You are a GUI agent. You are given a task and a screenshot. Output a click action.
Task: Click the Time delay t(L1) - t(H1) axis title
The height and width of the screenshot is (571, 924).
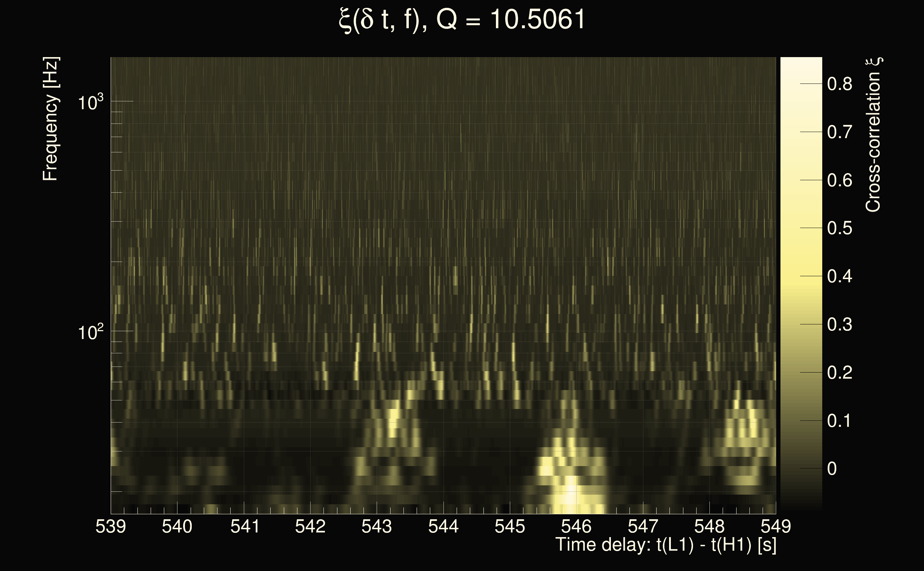click(666, 545)
